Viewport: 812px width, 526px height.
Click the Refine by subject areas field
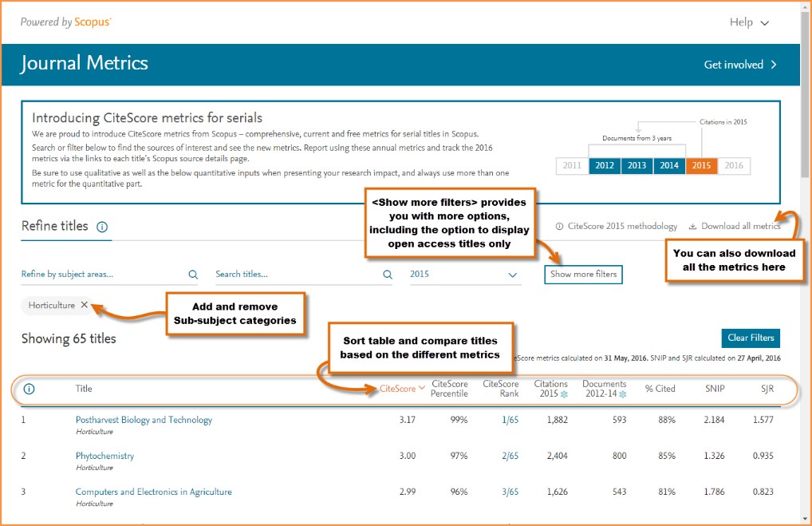(110, 275)
